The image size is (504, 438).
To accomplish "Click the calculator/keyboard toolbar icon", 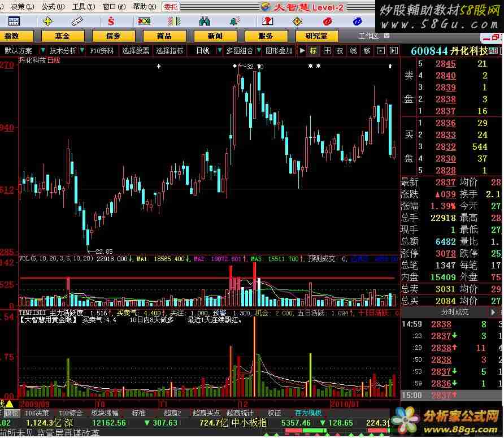I will click(14, 21).
